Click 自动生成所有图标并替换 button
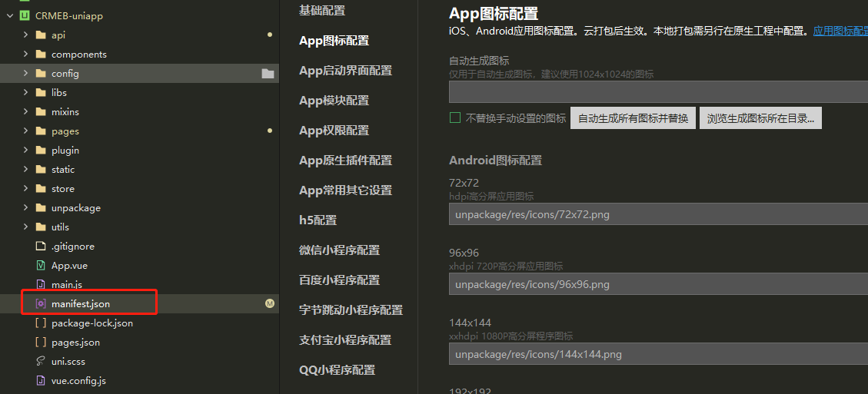 [x=633, y=118]
